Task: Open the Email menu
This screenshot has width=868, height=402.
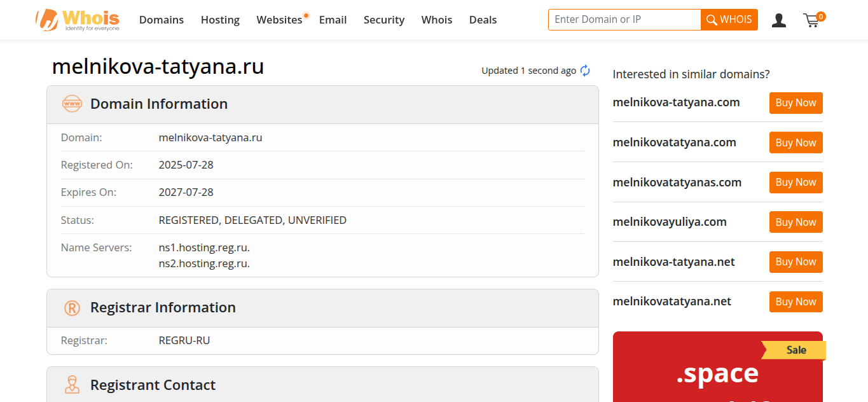Action: tap(333, 20)
